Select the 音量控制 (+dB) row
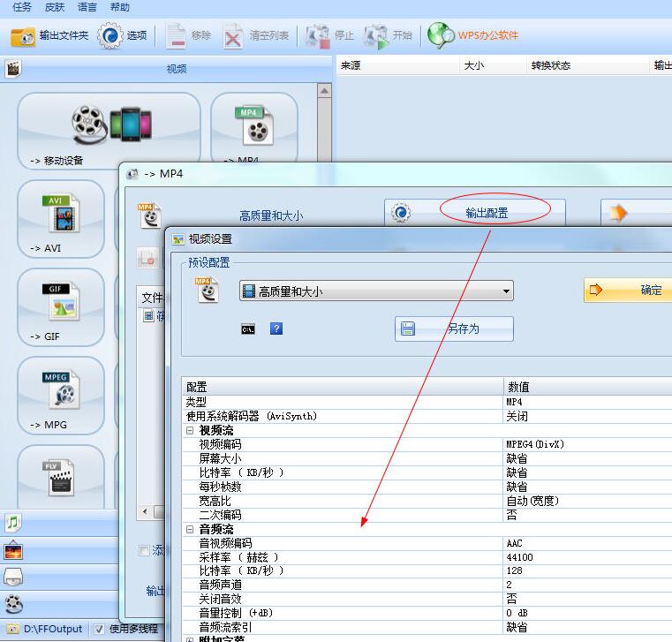 point(427,613)
